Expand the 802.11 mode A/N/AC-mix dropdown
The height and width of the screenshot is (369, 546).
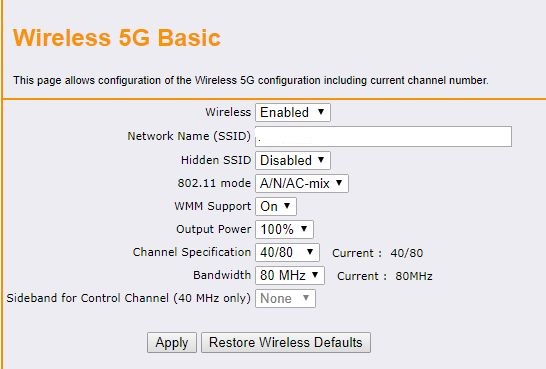click(302, 183)
